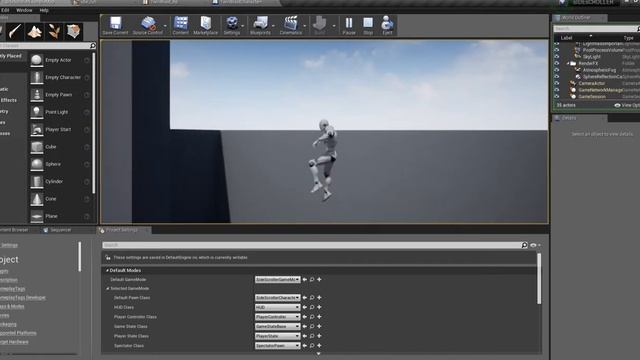Stop the play session
The image size is (640, 360).
(x=368, y=25)
